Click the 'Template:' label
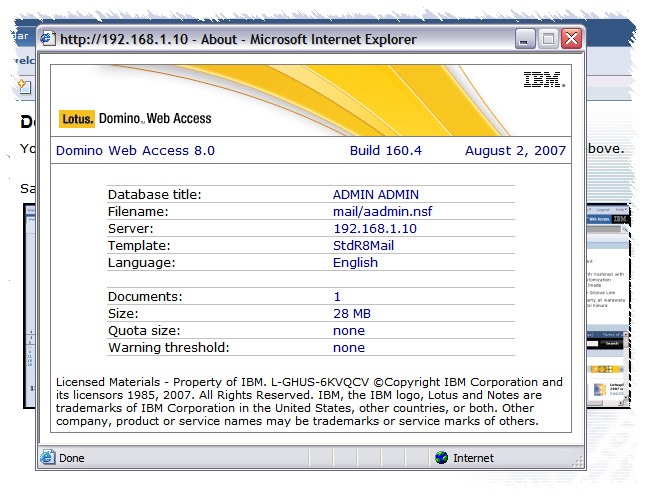The width and height of the screenshot is (648, 499). [139, 246]
